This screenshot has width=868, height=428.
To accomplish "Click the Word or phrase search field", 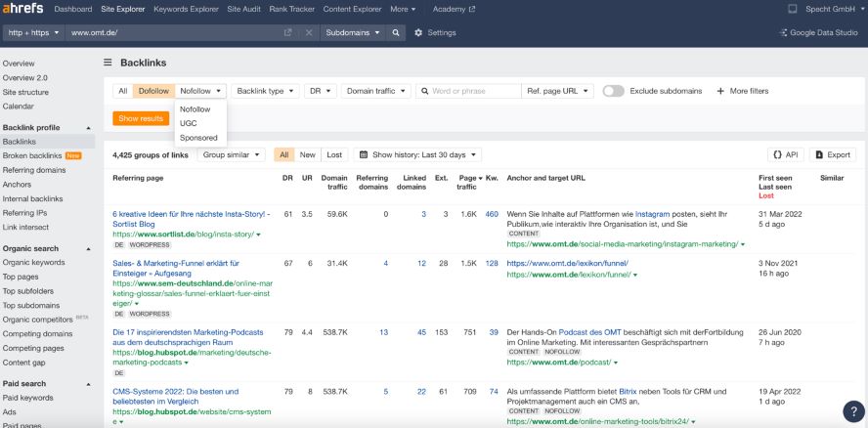I will (468, 91).
